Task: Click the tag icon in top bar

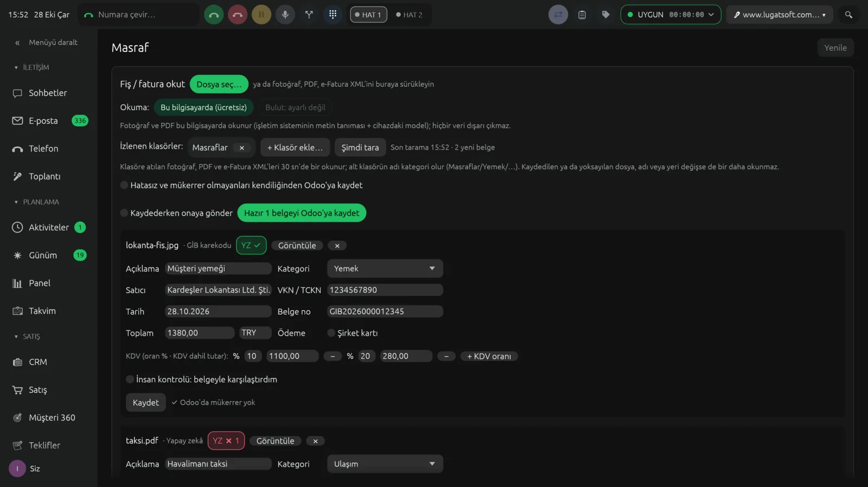Action: pos(606,15)
